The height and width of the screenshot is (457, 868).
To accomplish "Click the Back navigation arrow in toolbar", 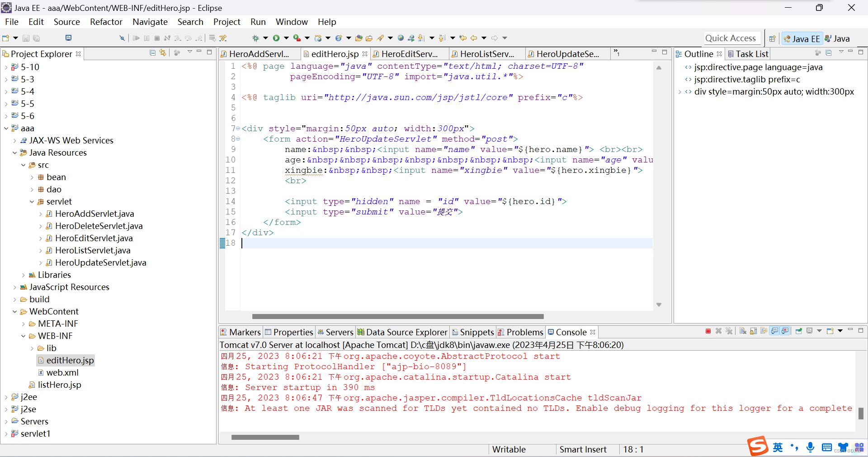I will click(x=474, y=38).
